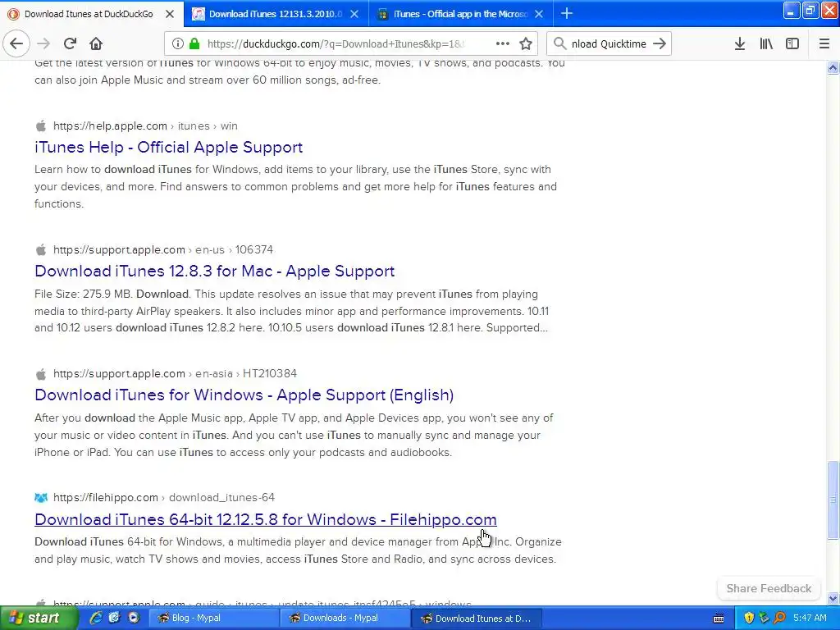The height and width of the screenshot is (630, 840).
Task: Open Download iTunes 12.8.3 for Mac result
Action: [x=215, y=271]
